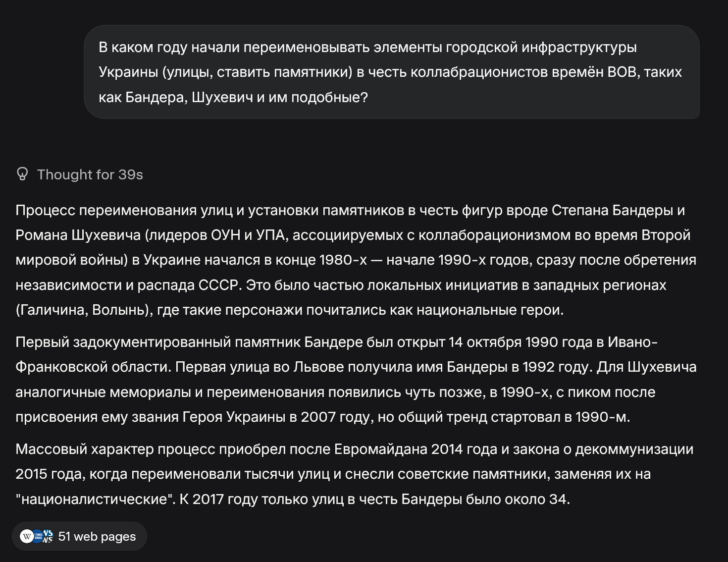Click the '(Галичина, Волынь)' text
728x562 pixels.
click(x=83, y=310)
